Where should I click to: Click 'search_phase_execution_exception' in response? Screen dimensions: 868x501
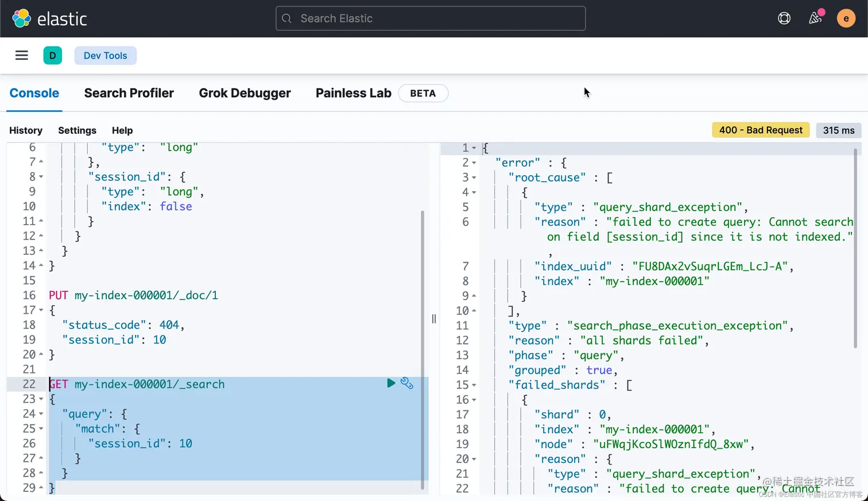(678, 326)
